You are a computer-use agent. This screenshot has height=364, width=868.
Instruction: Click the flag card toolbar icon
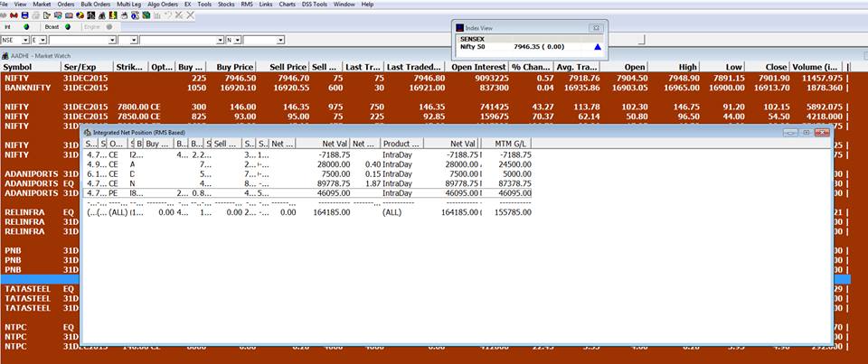70,15
